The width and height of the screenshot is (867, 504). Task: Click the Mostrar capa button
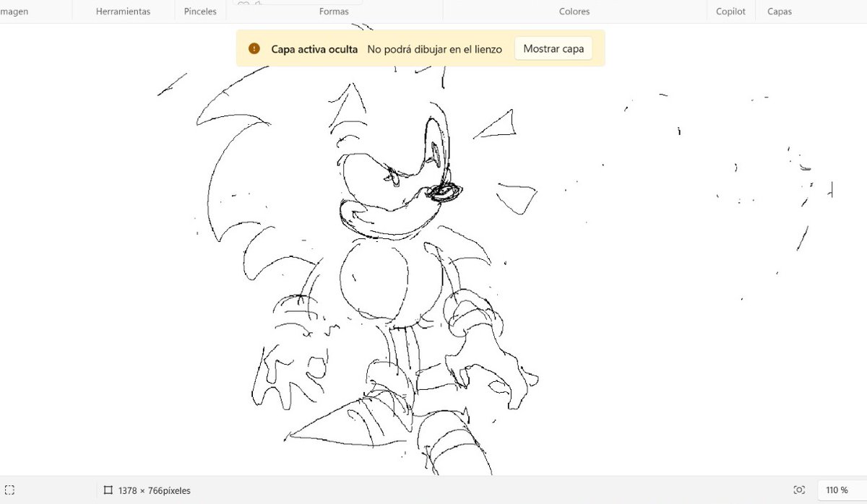553,48
